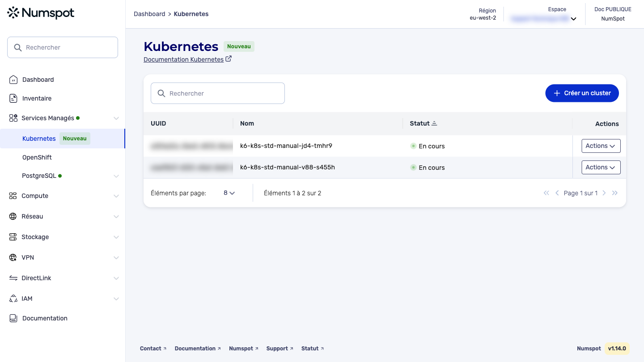
Task: Click the Dashboard house icon in sidebar
Action: click(x=13, y=80)
